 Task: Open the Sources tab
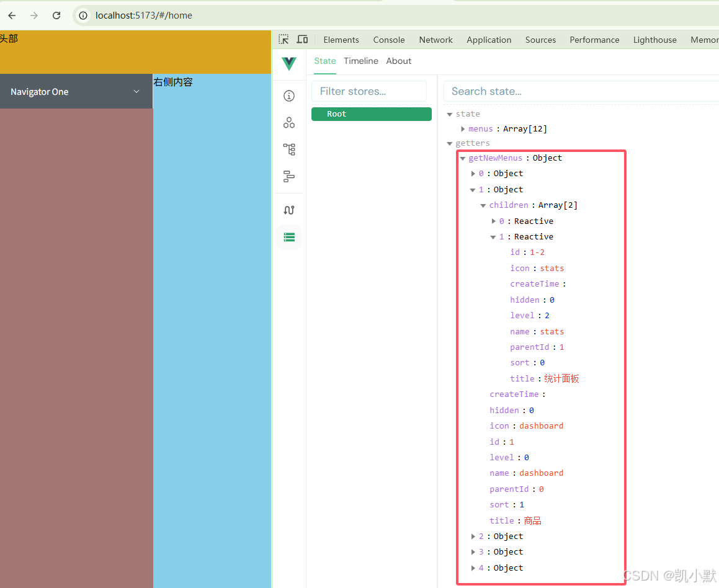[x=540, y=40]
